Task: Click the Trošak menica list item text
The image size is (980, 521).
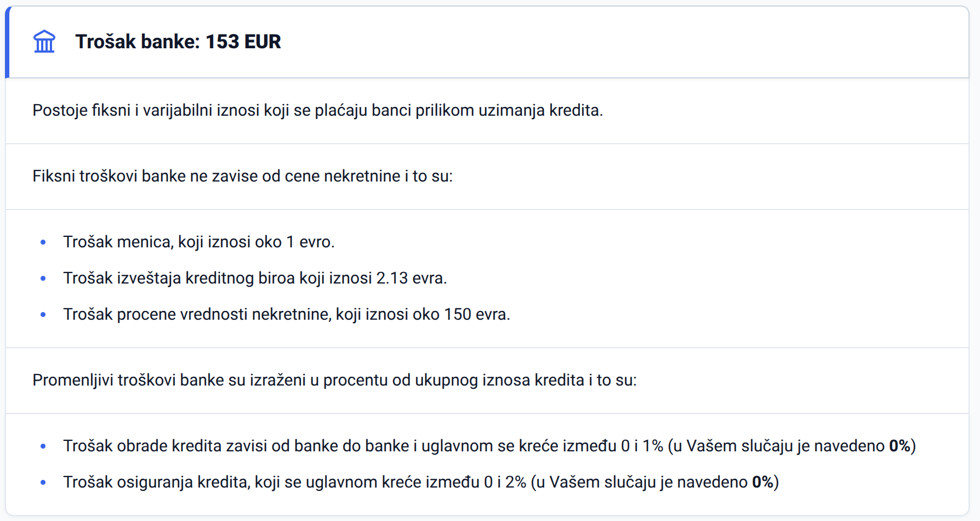Action: (x=199, y=242)
